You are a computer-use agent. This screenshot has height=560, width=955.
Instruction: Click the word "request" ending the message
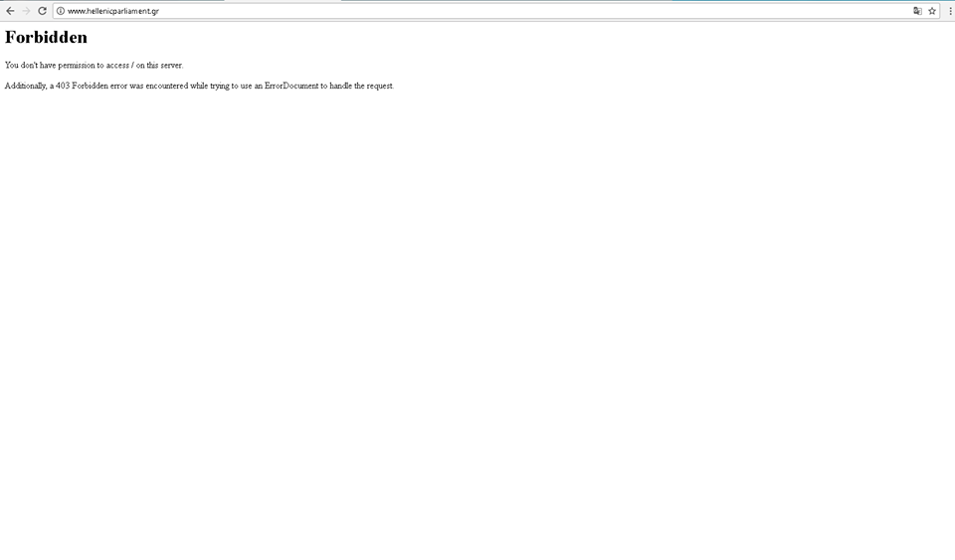(379, 87)
